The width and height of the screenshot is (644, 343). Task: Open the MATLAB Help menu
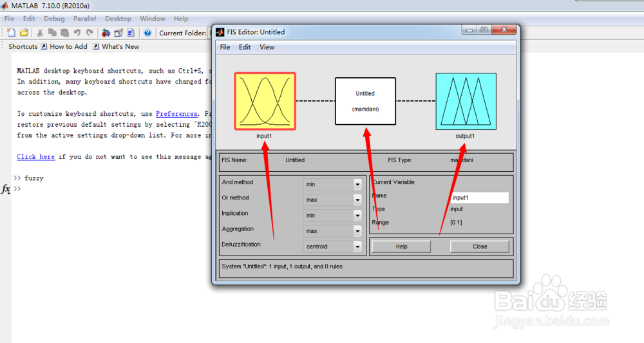point(181,19)
